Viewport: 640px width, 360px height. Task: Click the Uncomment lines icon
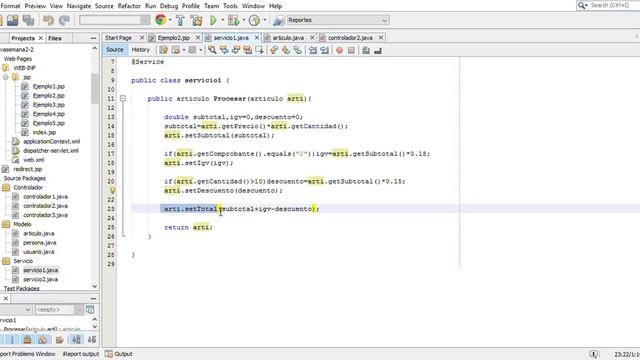(x=378, y=50)
